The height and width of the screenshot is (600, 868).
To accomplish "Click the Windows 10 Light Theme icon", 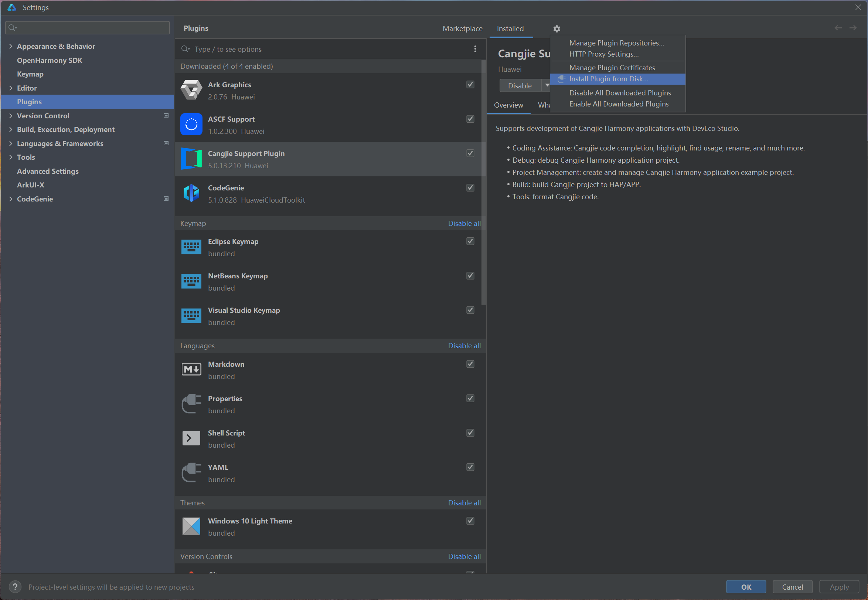I will tap(191, 526).
